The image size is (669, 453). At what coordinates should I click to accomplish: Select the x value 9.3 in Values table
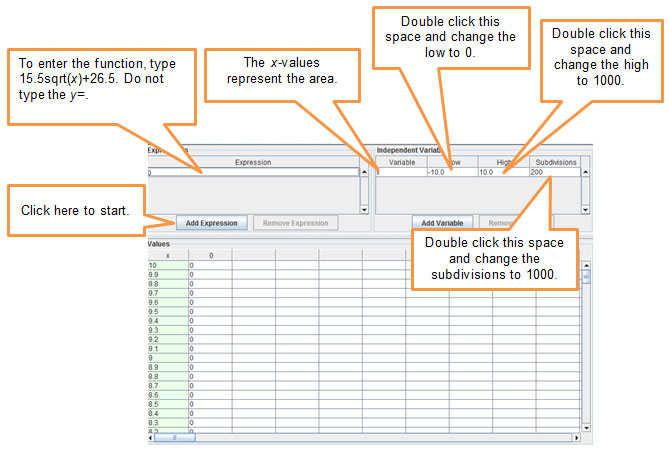[x=168, y=330]
